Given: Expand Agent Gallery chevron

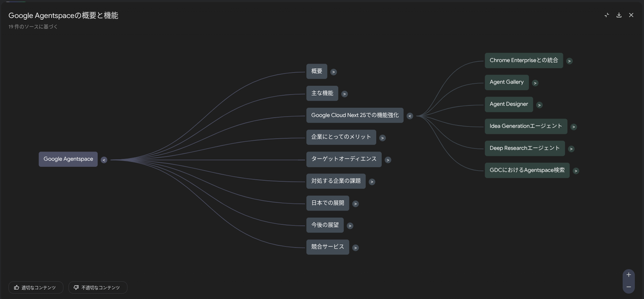Looking at the screenshot, I should pyautogui.click(x=535, y=83).
